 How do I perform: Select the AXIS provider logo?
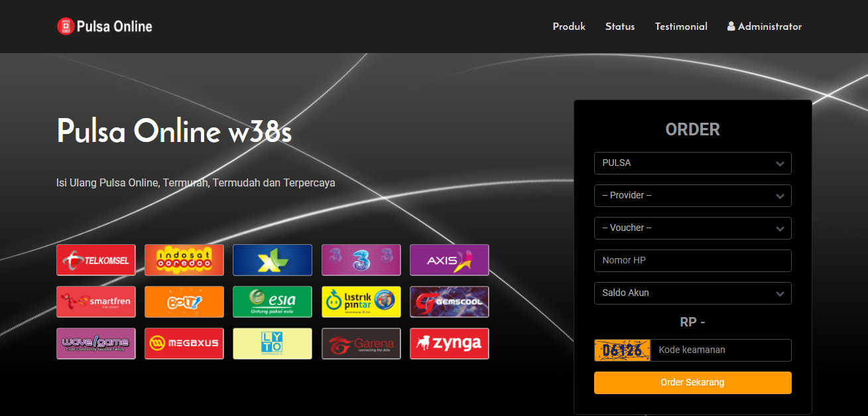point(450,260)
